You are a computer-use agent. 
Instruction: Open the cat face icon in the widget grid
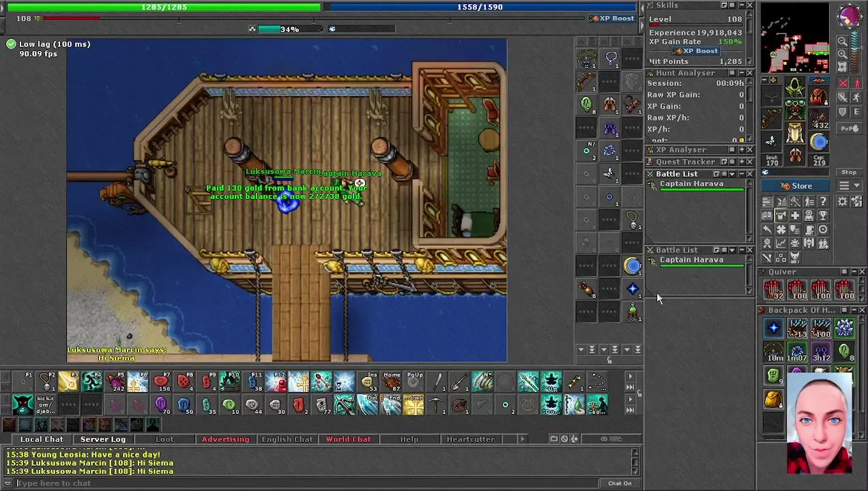coord(795,258)
